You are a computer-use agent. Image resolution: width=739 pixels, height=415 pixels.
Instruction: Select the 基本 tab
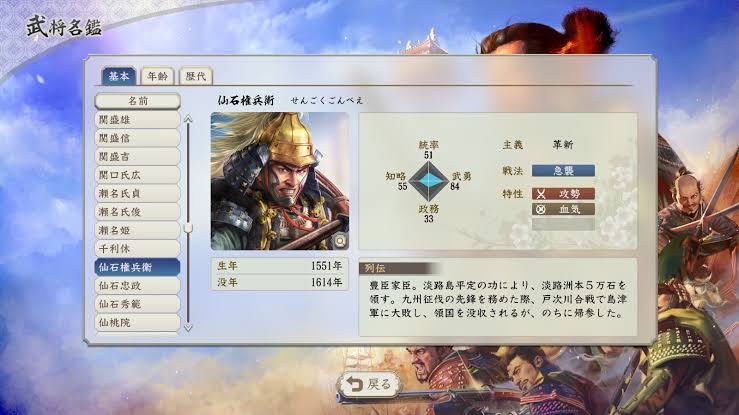coord(119,76)
